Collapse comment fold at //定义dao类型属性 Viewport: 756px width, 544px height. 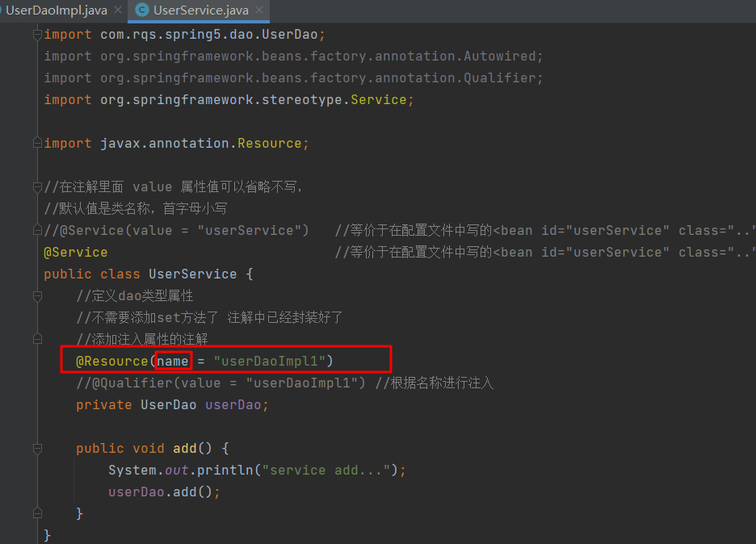37,296
